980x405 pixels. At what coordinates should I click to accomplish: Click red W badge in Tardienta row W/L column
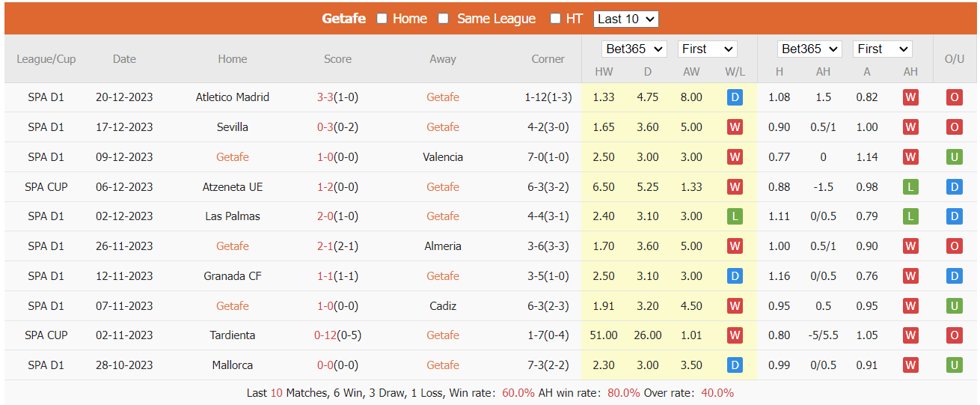click(x=735, y=335)
